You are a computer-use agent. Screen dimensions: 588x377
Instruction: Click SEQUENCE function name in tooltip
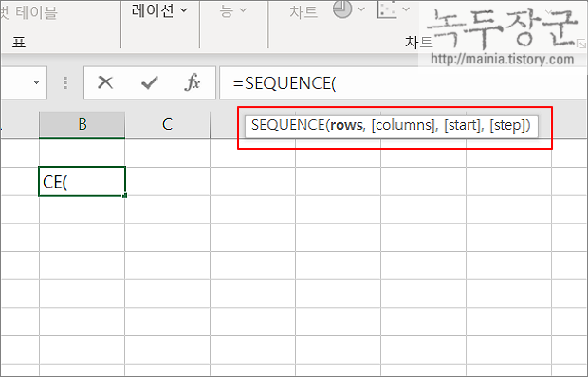click(x=288, y=125)
